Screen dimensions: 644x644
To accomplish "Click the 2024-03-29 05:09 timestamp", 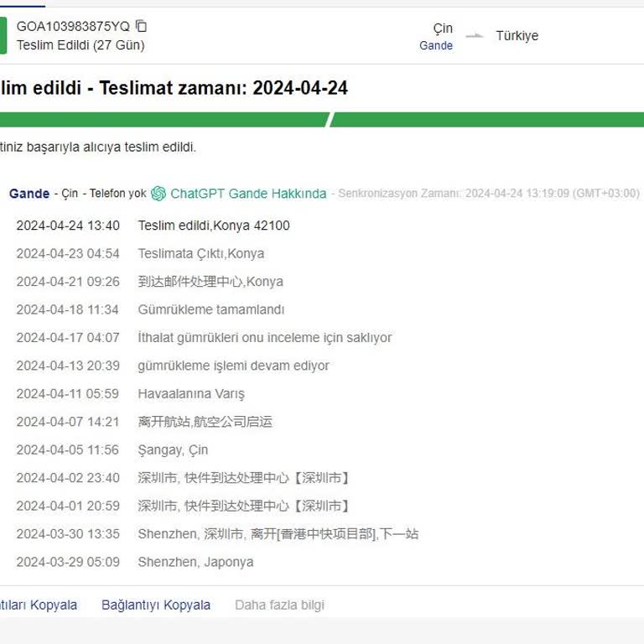I will (68, 562).
